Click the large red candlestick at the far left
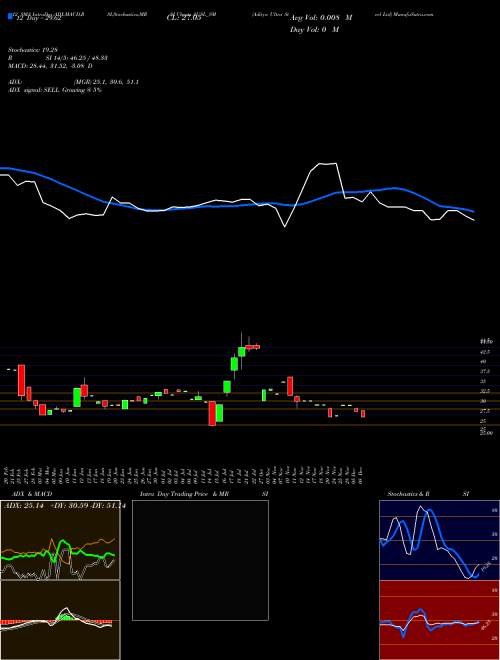The width and height of the screenshot is (500, 660). click(x=21, y=380)
